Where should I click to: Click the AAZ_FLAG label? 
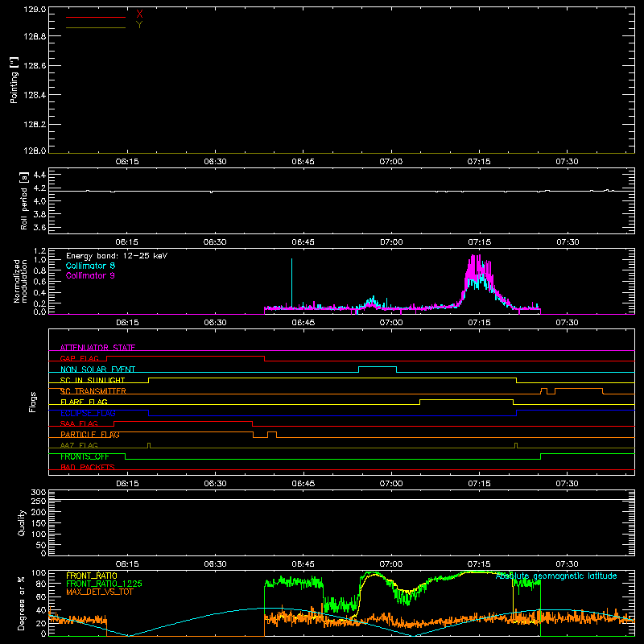(x=79, y=445)
